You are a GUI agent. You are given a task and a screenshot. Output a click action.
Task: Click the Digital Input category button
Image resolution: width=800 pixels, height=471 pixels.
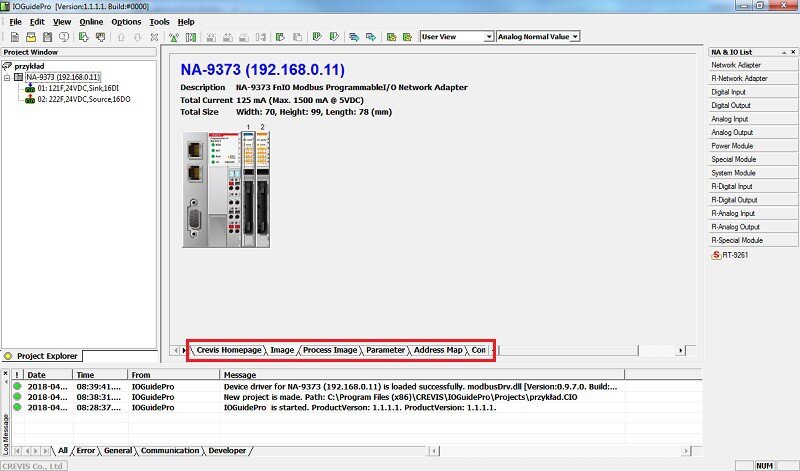[753, 92]
